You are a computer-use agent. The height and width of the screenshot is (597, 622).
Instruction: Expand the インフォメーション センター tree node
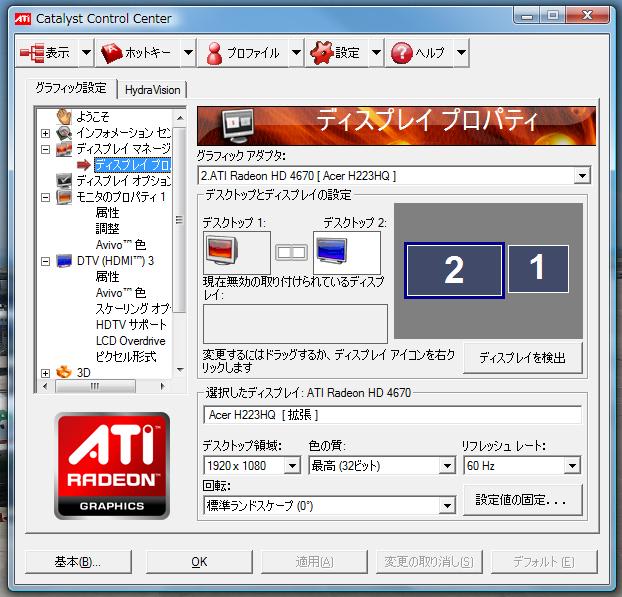pos(46,133)
